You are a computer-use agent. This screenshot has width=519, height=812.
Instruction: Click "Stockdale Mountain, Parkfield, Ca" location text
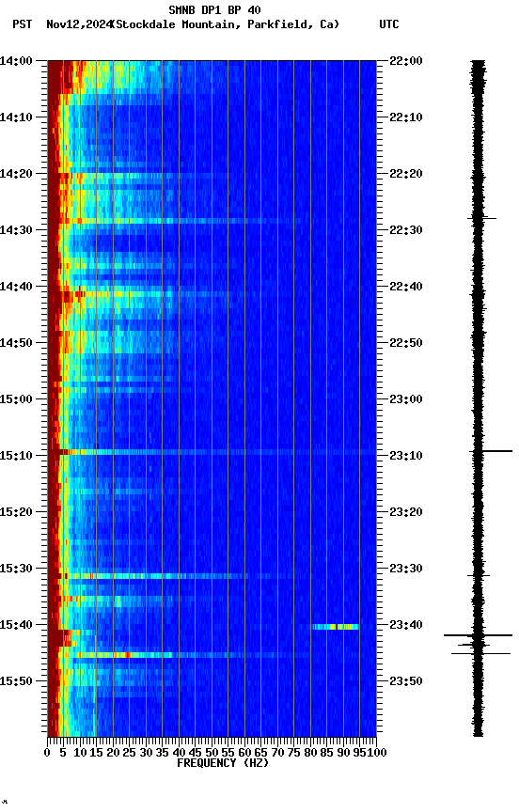coord(226,24)
